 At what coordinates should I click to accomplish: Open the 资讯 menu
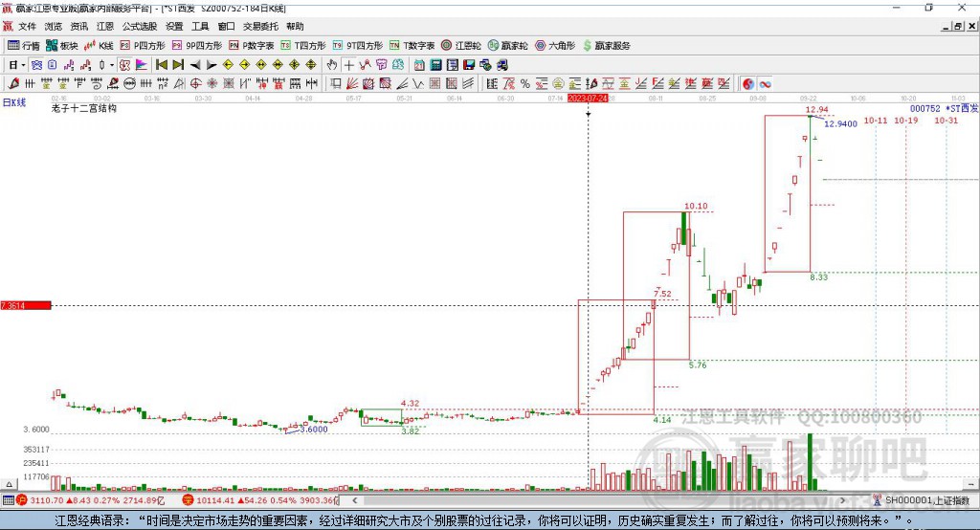click(x=78, y=26)
